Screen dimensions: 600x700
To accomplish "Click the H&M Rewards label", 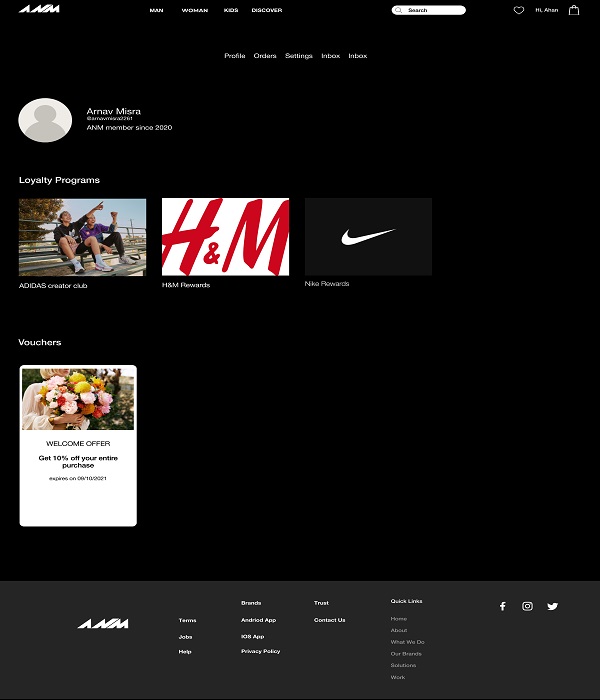I will tap(186, 285).
